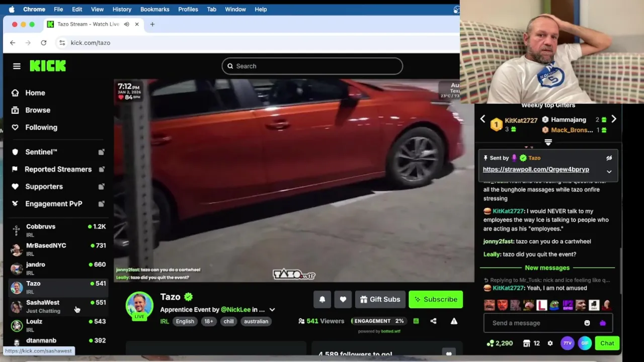Viewport: 644px width, 362px height.
Task: Click the Gift Subs button
Action: (380, 299)
